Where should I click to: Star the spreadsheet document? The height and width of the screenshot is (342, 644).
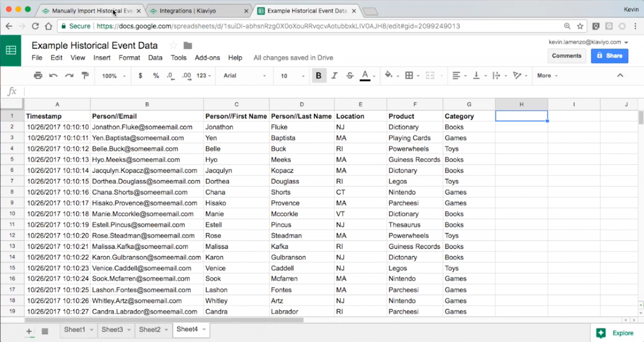pyautogui.click(x=173, y=46)
